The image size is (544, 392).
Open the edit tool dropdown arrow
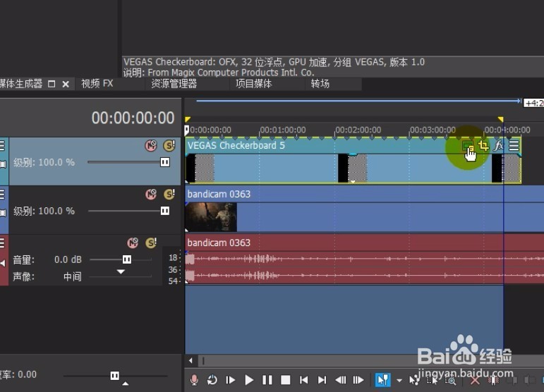pos(399,381)
